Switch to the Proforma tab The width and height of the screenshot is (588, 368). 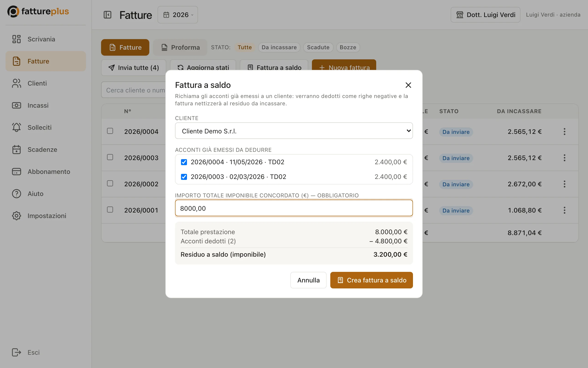(x=180, y=47)
